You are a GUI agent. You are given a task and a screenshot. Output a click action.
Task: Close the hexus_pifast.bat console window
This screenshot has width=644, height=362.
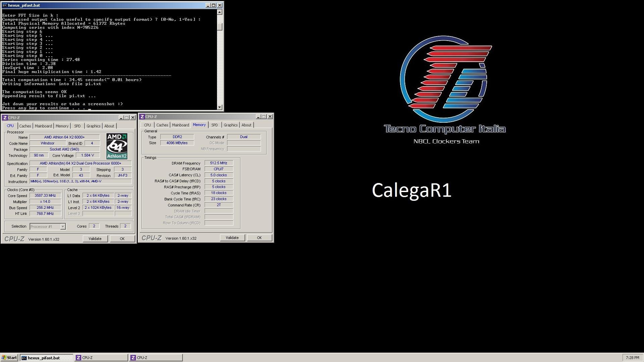220,5
